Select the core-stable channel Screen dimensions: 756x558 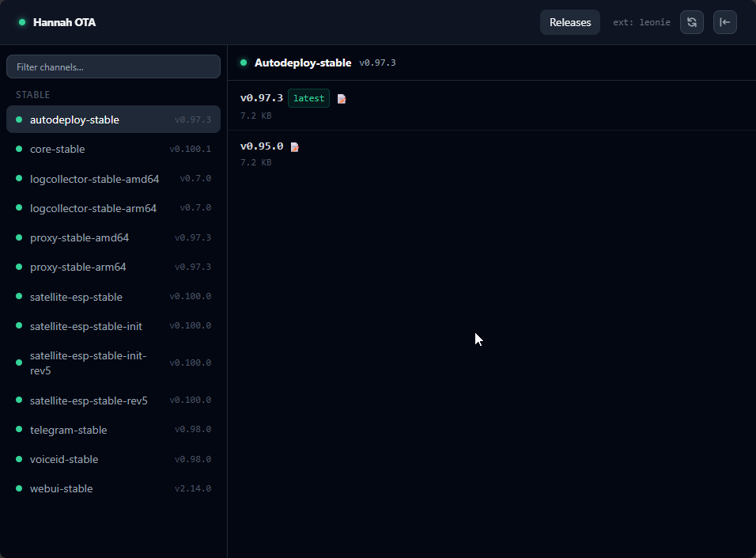tap(113, 149)
